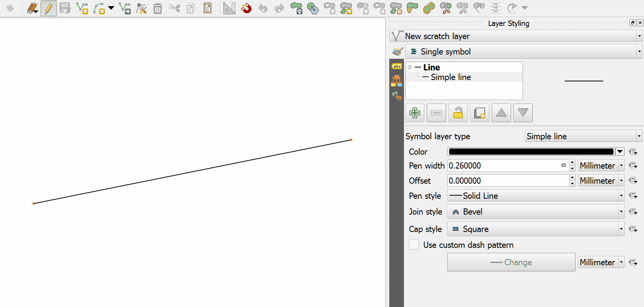The image size is (644, 307).
Task: Select the Reshape Features tool
Action: [x=412, y=8]
